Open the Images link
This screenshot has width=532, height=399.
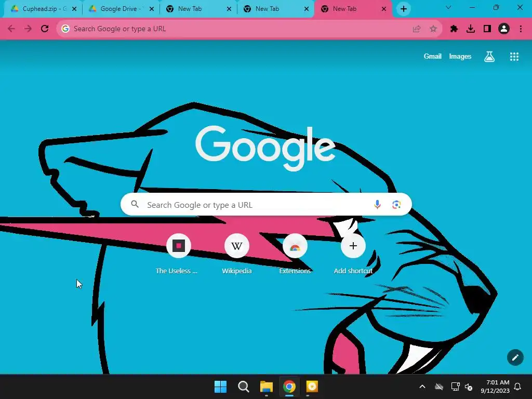point(460,56)
